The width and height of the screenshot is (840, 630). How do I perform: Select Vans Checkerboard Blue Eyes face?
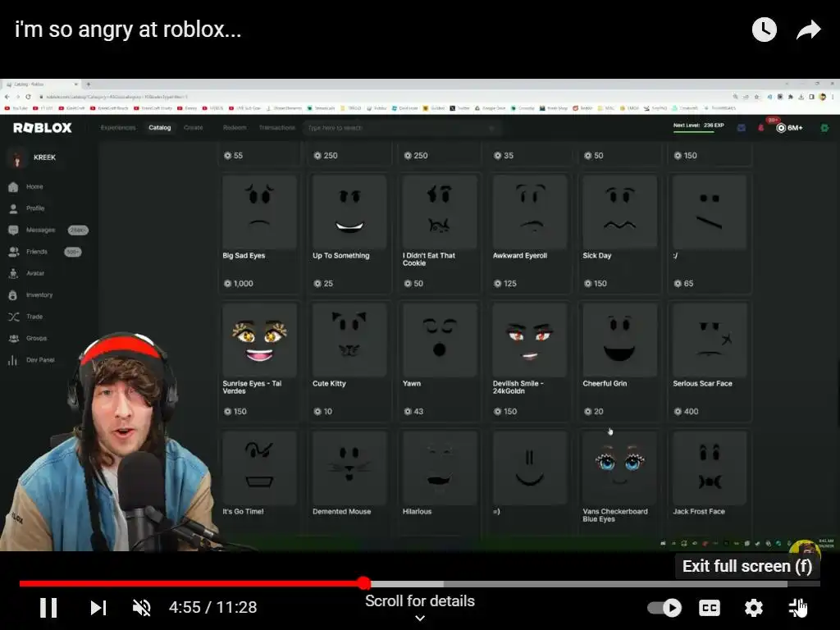tap(619, 468)
